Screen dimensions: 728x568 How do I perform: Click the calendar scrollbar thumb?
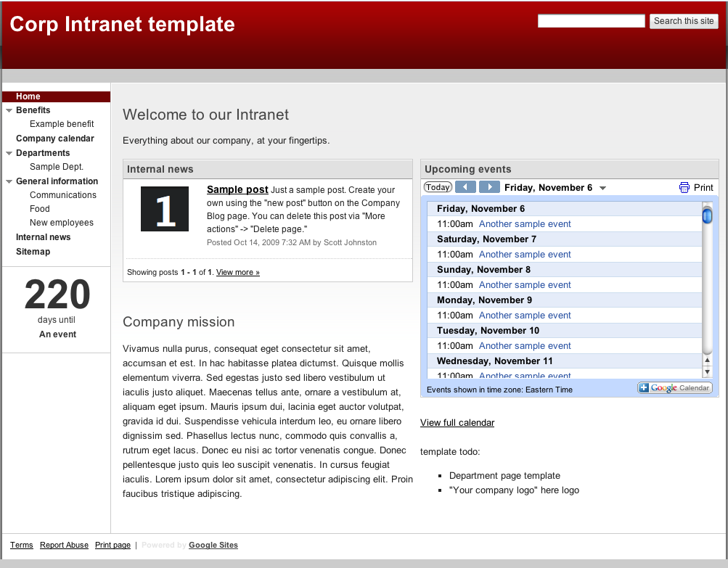point(708,215)
